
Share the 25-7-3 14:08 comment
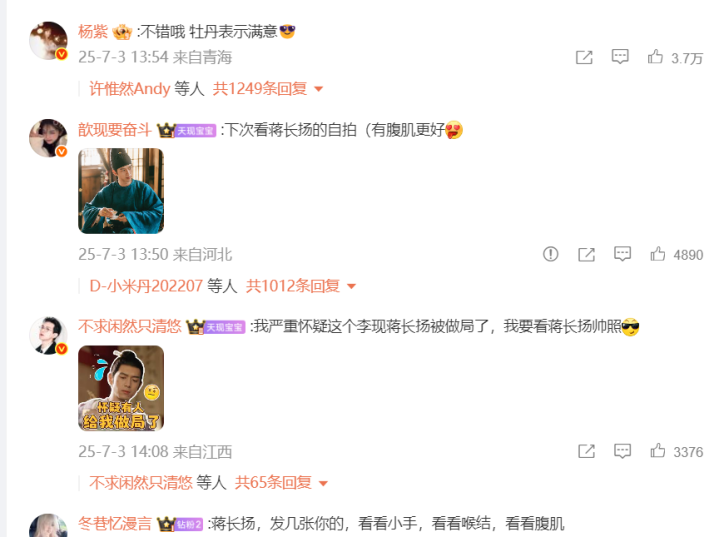586,451
